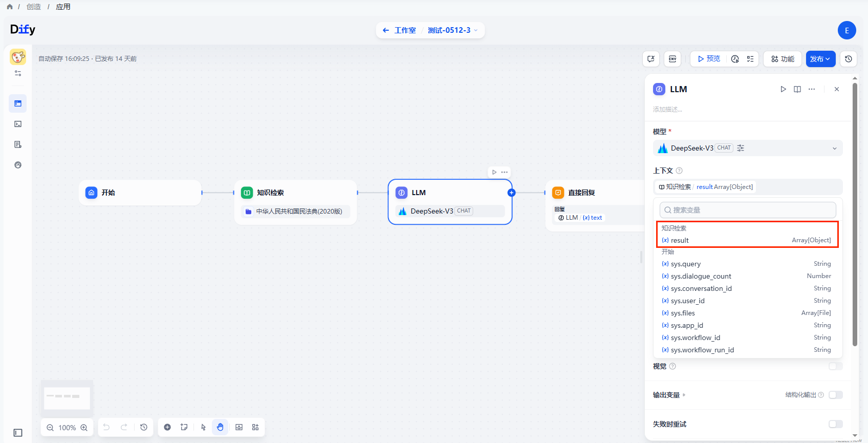Run the LLM node from canvas toolbar
The width and height of the screenshot is (868, 443).
494,172
